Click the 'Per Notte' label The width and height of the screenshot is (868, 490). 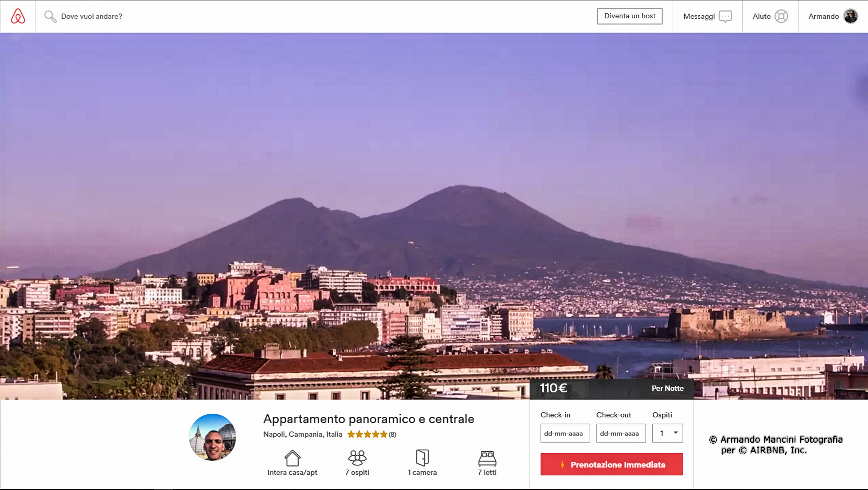[x=667, y=388]
